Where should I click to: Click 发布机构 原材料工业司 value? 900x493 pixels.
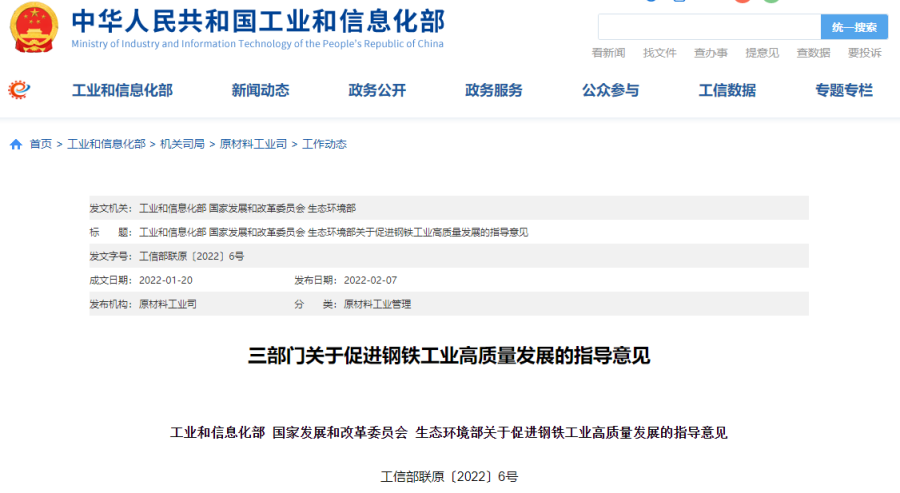point(168,304)
